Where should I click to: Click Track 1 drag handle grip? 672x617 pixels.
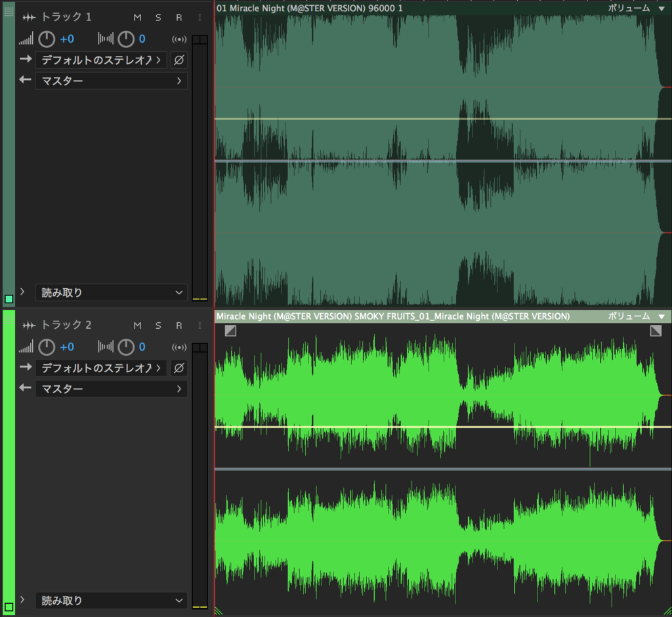tap(9, 12)
